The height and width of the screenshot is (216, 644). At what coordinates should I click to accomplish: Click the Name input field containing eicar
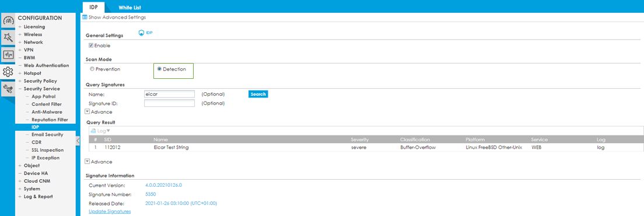(169, 94)
